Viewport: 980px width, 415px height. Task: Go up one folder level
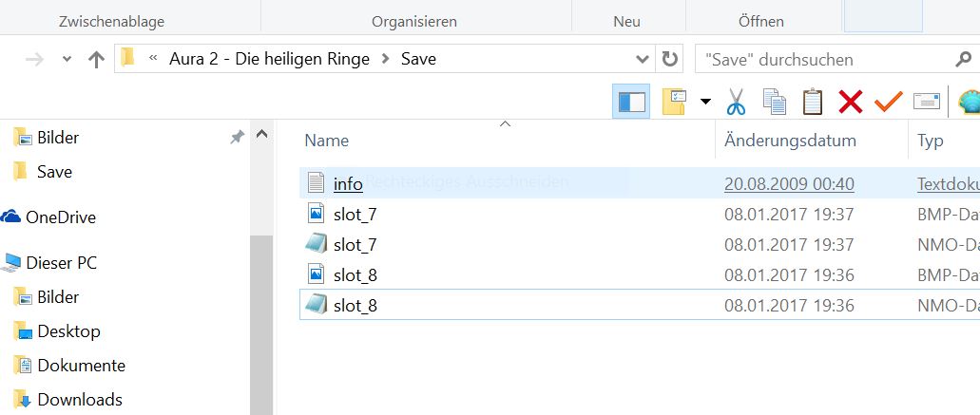click(95, 59)
